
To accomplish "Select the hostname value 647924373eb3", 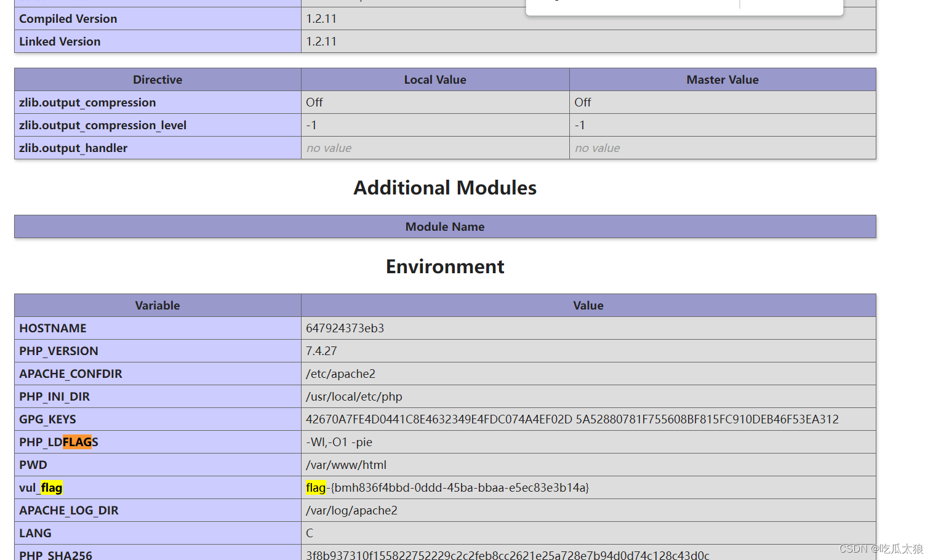I will pyautogui.click(x=345, y=328).
